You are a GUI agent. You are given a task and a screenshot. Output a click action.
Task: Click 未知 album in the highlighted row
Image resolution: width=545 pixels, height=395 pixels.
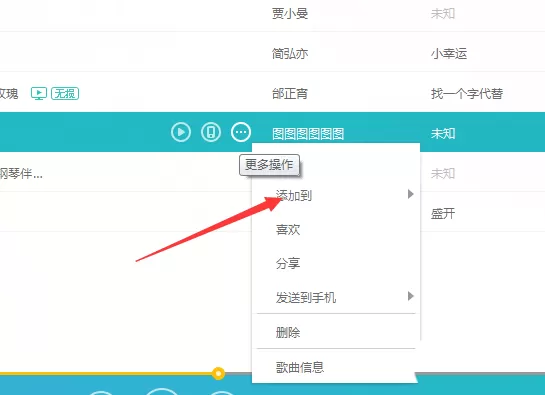(x=443, y=133)
